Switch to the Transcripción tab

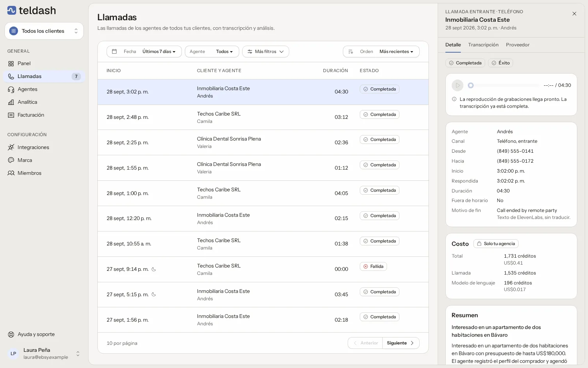pos(483,45)
